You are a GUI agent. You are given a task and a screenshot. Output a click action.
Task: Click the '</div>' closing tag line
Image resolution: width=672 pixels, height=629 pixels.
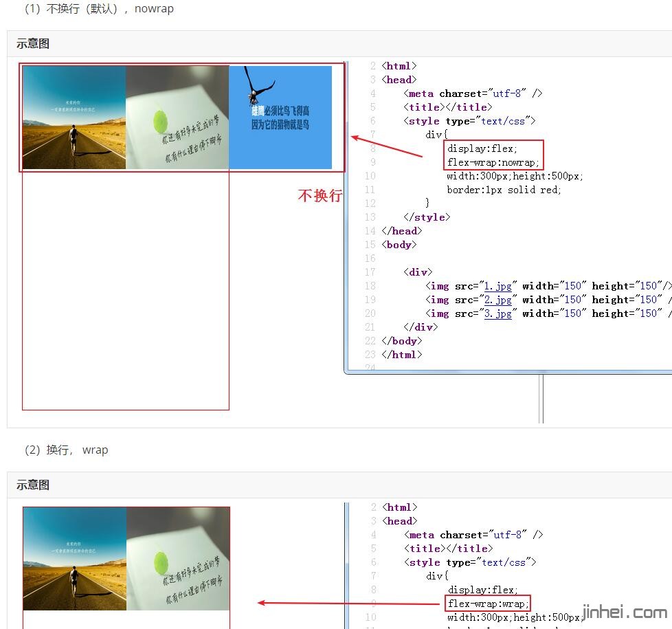421,327
